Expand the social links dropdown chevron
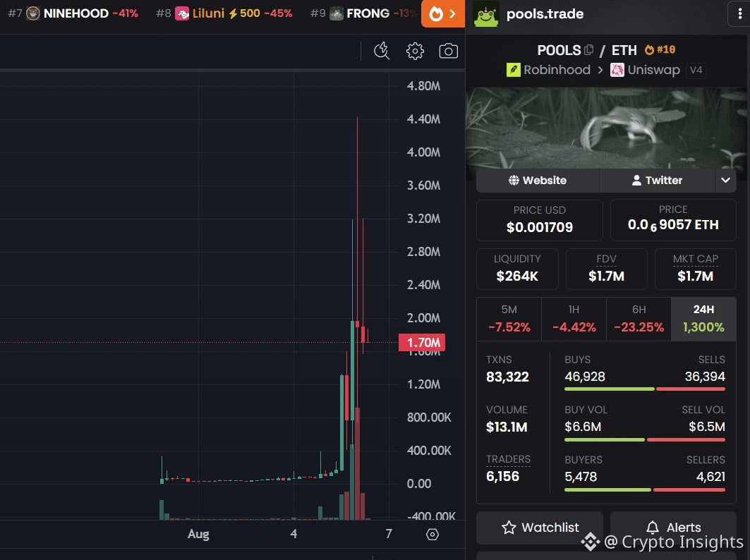 (725, 181)
